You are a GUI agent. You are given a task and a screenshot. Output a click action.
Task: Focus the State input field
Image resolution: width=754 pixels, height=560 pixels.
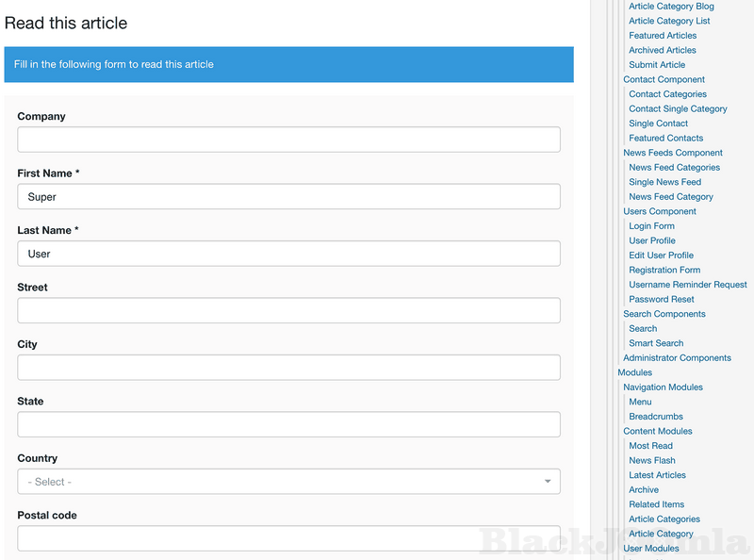[x=288, y=424]
